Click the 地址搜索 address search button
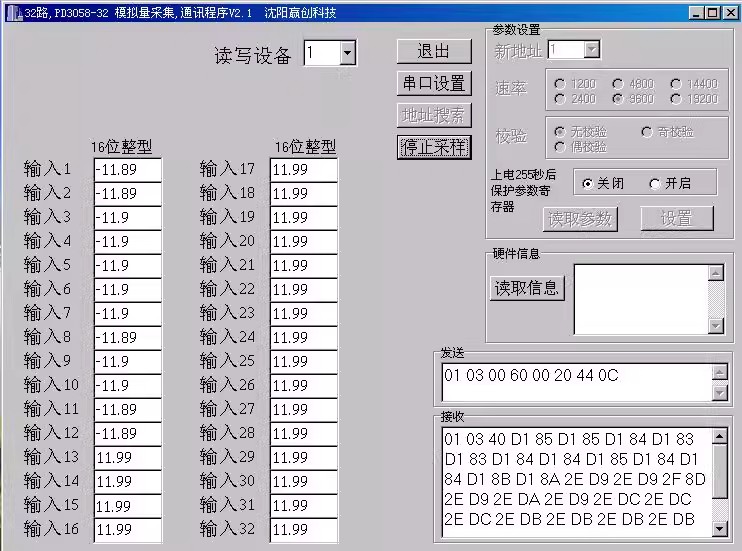The width and height of the screenshot is (742, 551). click(434, 115)
